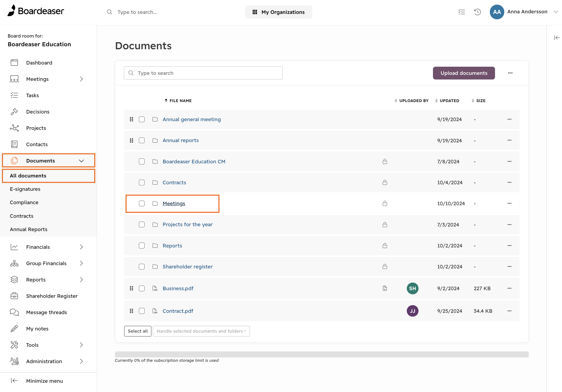Open the Projects for the year folder
Viewport: 562px width, 392px height.
(188, 225)
